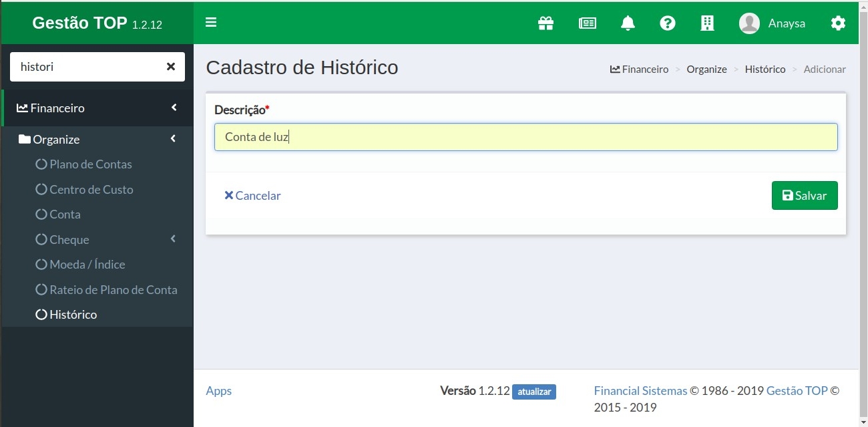Clear the sidebar search with X icon
Image resolution: width=868 pixels, height=427 pixels.
click(x=171, y=67)
